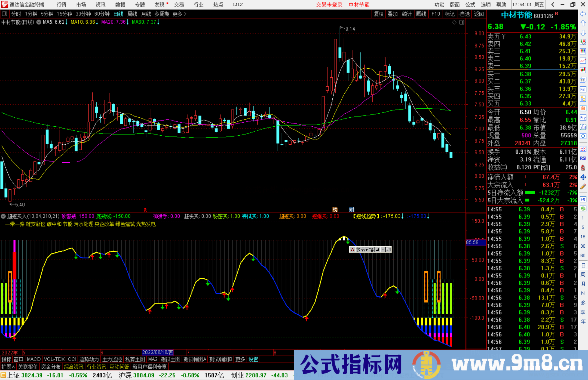Image resolution: width=588 pixels, height=380 pixels.
Task: Open the f(x) formula icon
Action: coord(583,127)
